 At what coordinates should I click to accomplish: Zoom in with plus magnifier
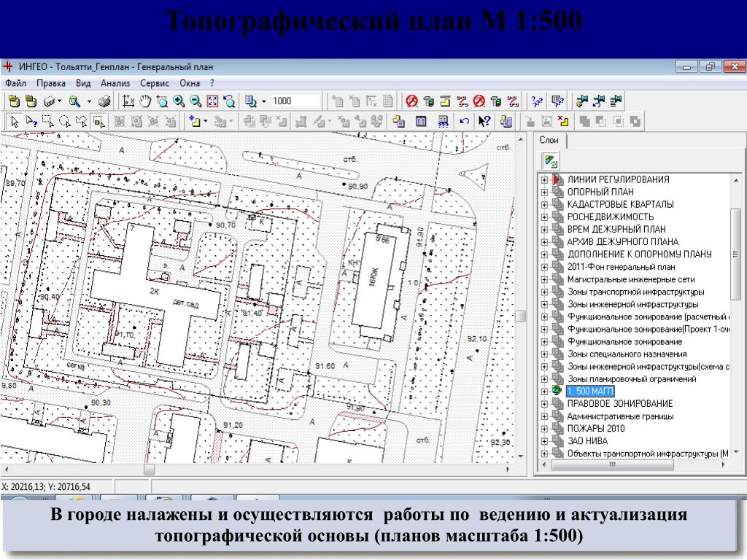(x=179, y=101)
